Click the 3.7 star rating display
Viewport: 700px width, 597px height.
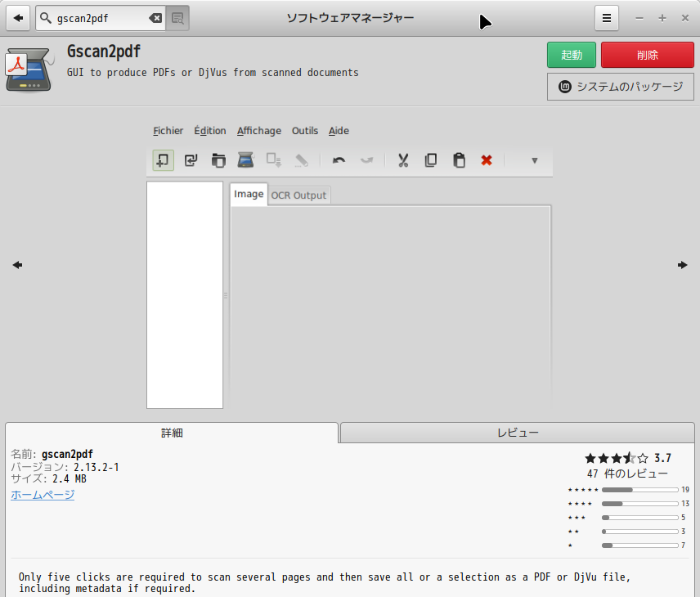pyautogui.click(x=628, y=458)
